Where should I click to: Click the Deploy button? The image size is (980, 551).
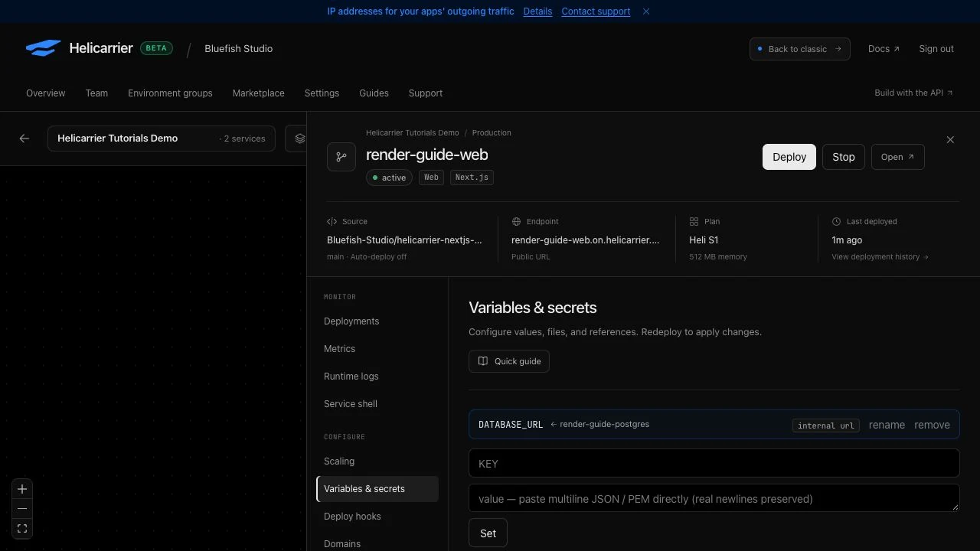pos(789,157)
